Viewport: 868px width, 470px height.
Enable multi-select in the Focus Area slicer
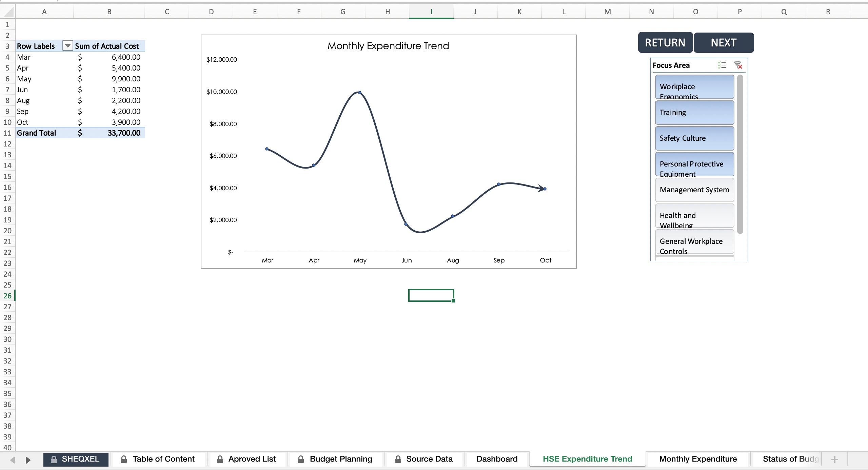point(722,65)
